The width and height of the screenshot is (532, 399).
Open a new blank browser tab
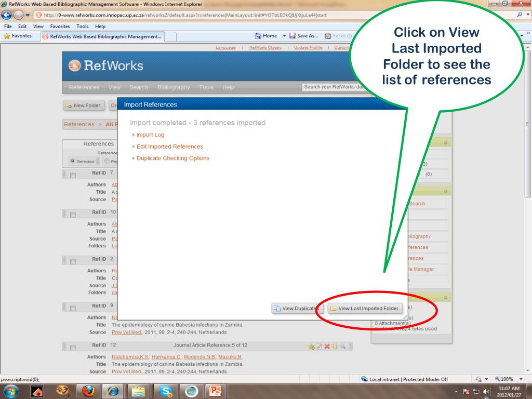click(x=170, y=36)
